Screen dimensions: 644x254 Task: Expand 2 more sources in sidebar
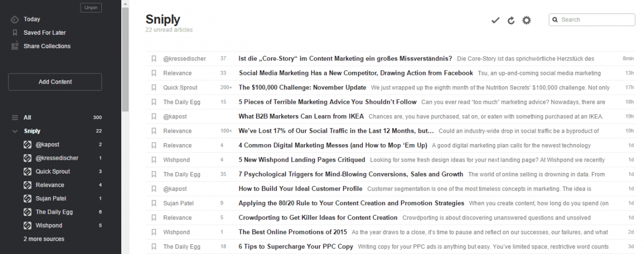43,239
